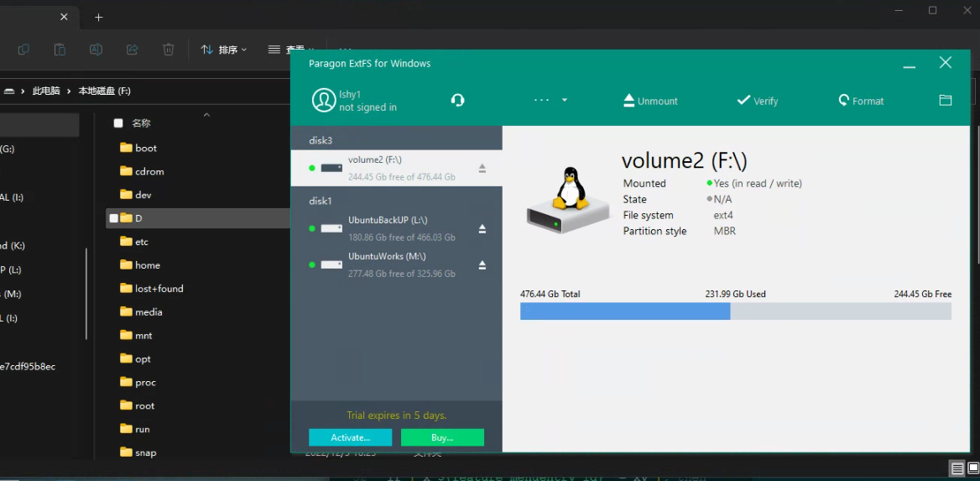
Task: Open the cdrom folder in Explorer
Action: click(x=142, y=171)
